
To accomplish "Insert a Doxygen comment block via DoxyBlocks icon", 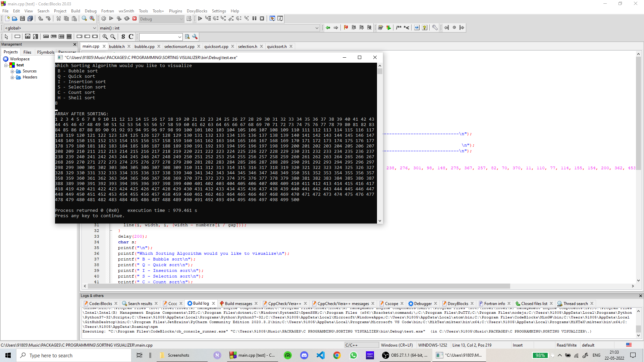I will [x=399, y=27].
